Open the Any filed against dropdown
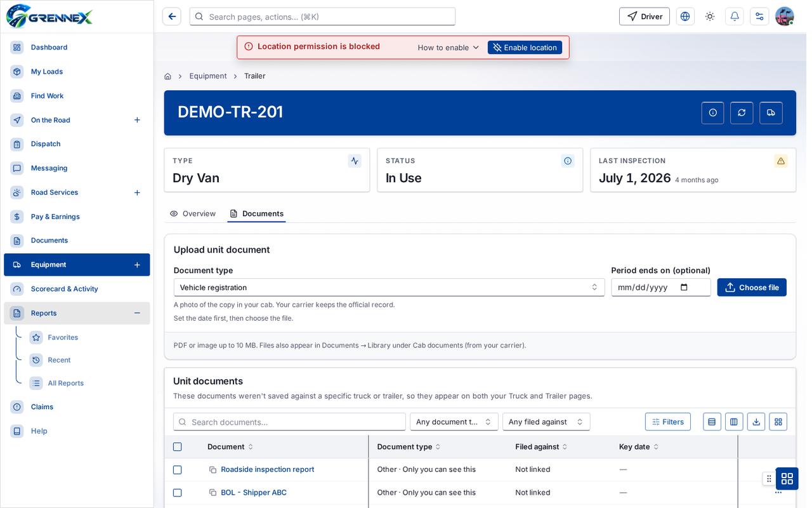The image size is (812, 508). 546,422
